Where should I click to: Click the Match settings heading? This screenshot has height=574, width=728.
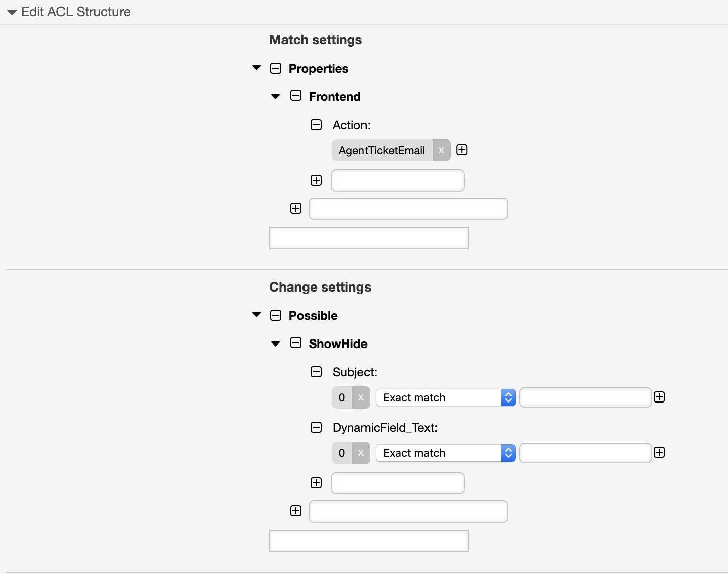point(316,40)
